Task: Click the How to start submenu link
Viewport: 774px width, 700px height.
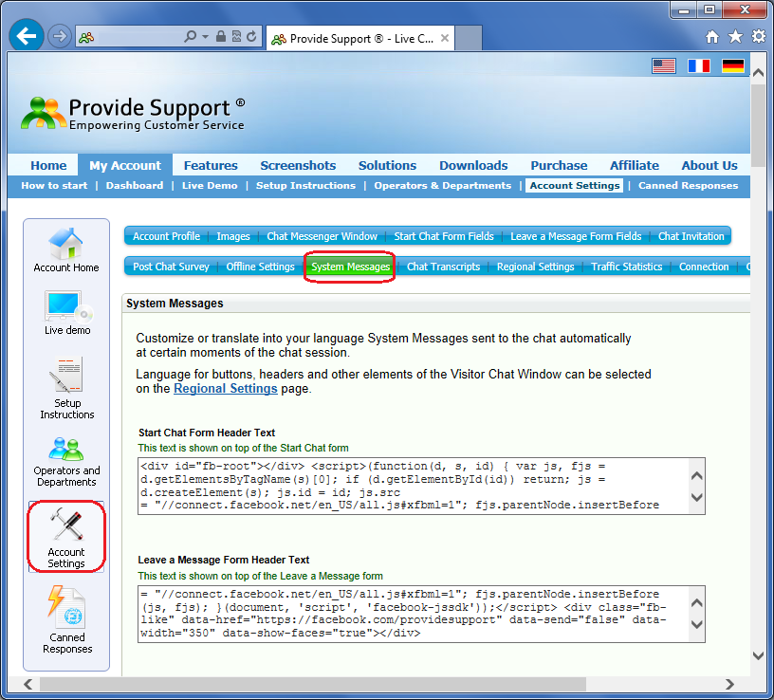Action: point(54,186)
